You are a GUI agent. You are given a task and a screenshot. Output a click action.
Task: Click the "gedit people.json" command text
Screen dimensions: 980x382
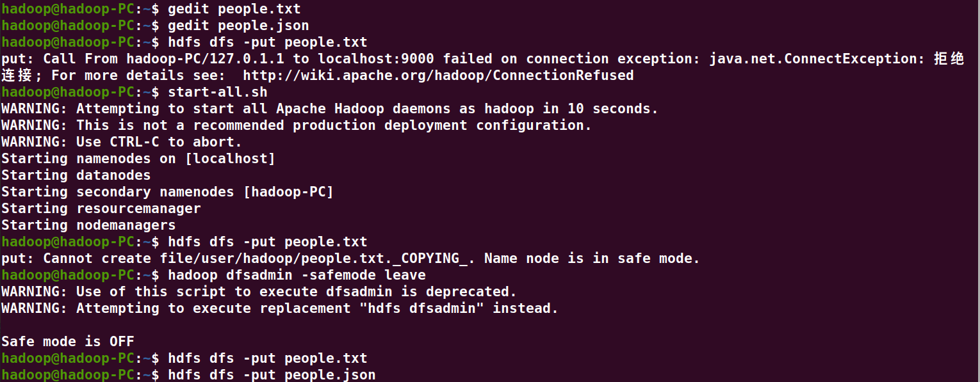pos(238,26)
